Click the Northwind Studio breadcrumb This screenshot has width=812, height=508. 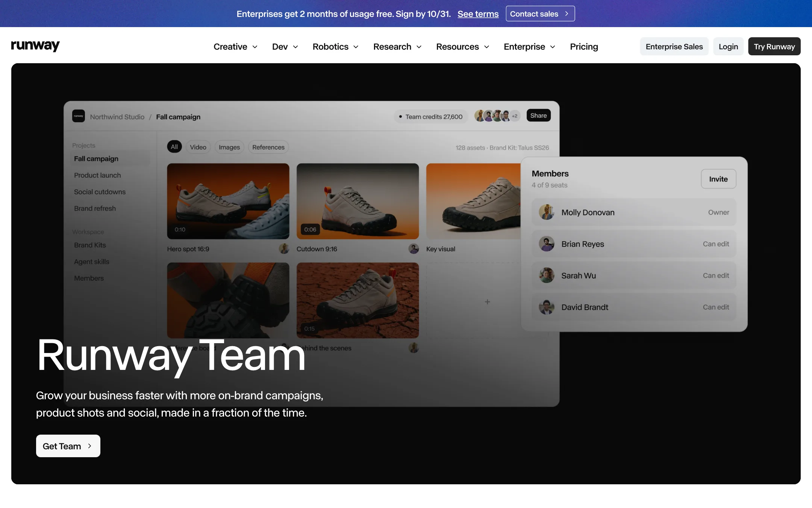click(117, 117)
